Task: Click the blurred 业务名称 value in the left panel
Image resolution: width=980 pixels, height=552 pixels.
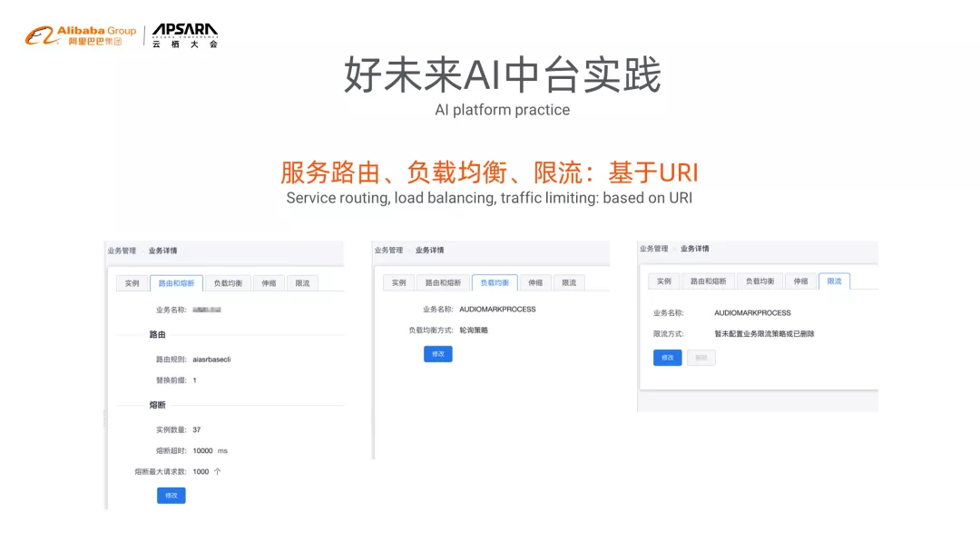Action: pos(207,310)
